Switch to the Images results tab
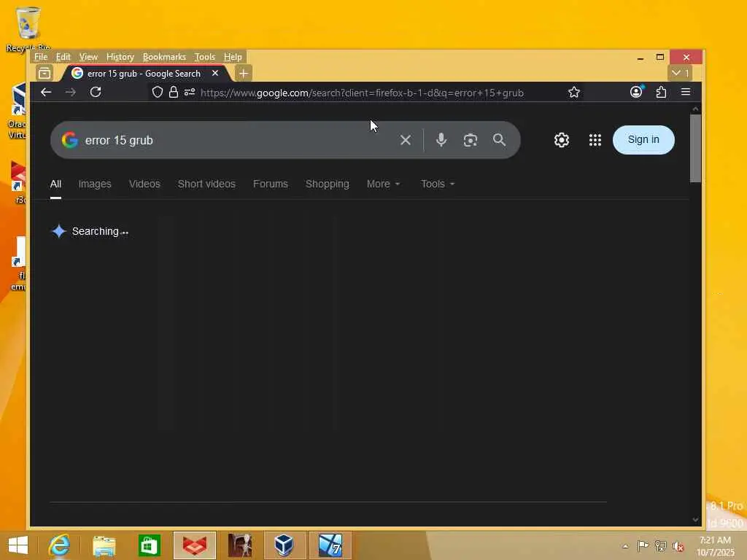 (95, 184)
